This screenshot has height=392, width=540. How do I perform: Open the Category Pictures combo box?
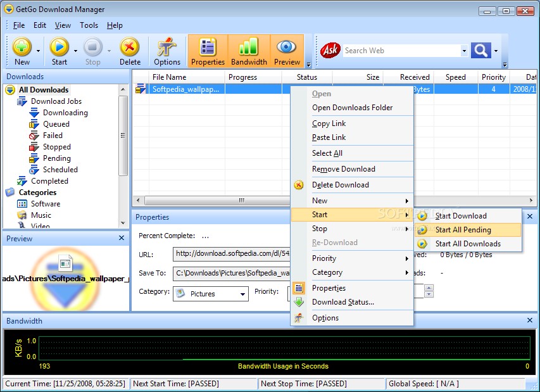[211, 294]
